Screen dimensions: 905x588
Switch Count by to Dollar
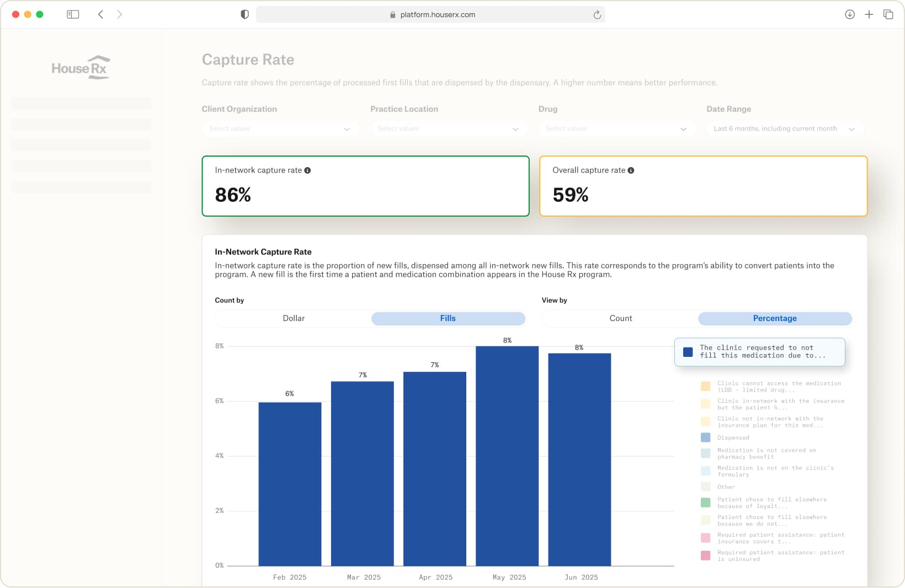pyautogui.click(x=294, y=318)
